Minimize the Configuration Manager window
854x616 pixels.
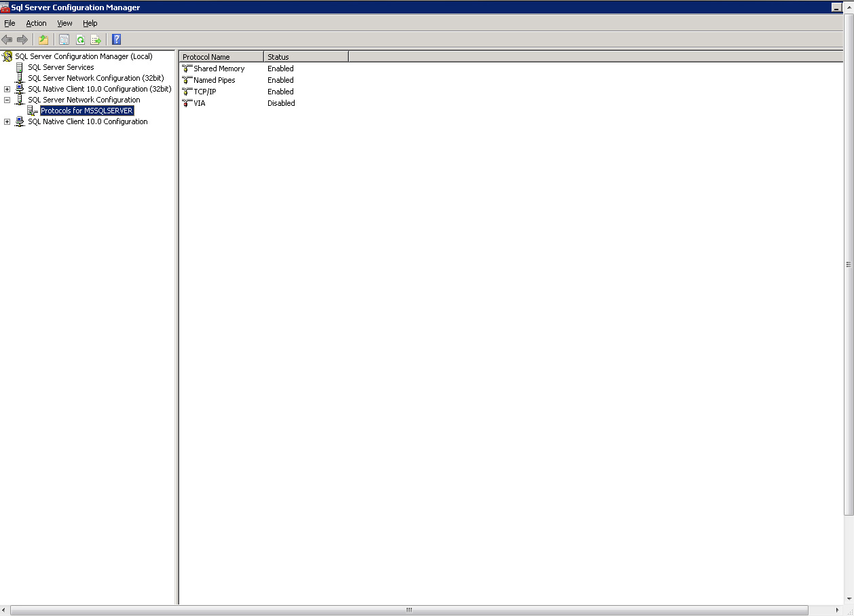[837, 7]
